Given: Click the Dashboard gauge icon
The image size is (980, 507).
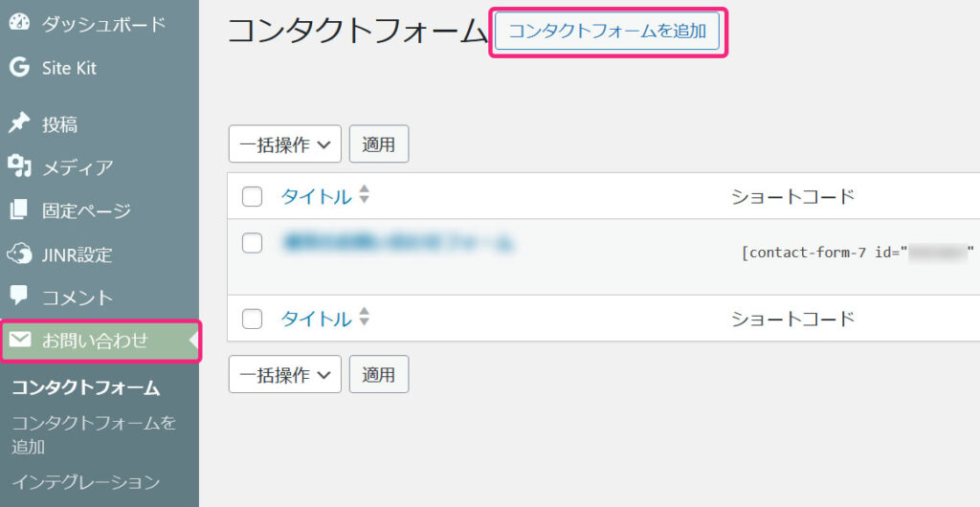Looking at the screenshot, I should [x=19, y=24].
